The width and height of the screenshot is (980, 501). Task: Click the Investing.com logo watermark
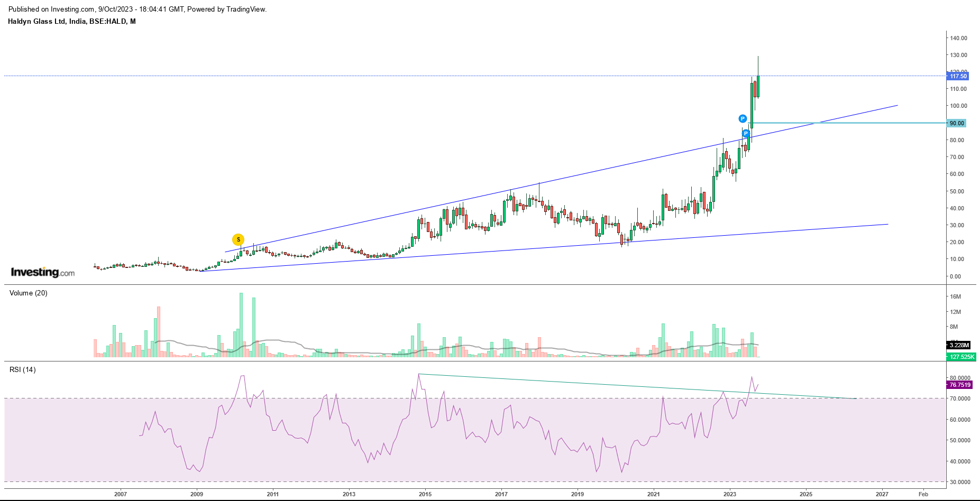pos(43,272)
